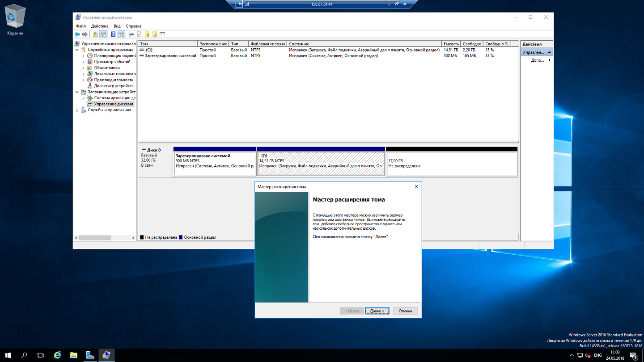Open the Действие menu
The height and width of the screenshot is (362, 644).
coord(99,26)
